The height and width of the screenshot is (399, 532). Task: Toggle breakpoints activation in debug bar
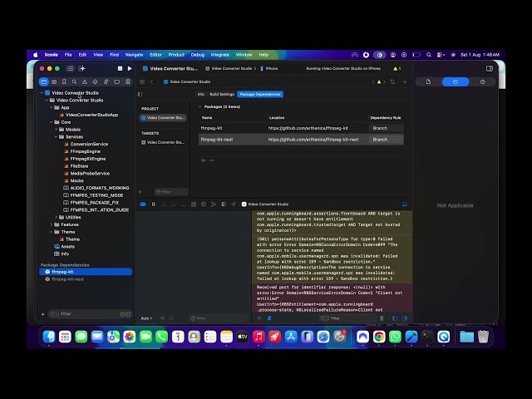tap(143, 204)
